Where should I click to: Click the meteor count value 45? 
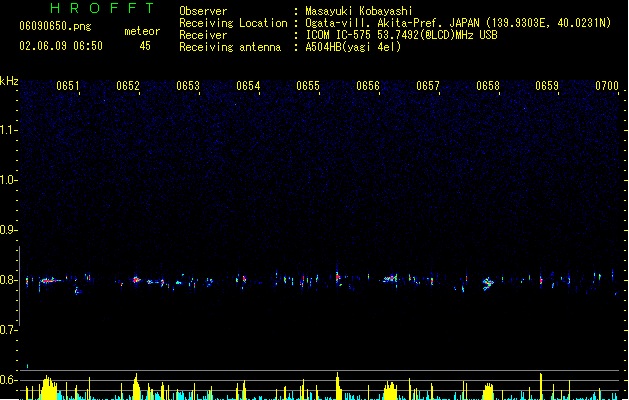[x=145, y=46]
